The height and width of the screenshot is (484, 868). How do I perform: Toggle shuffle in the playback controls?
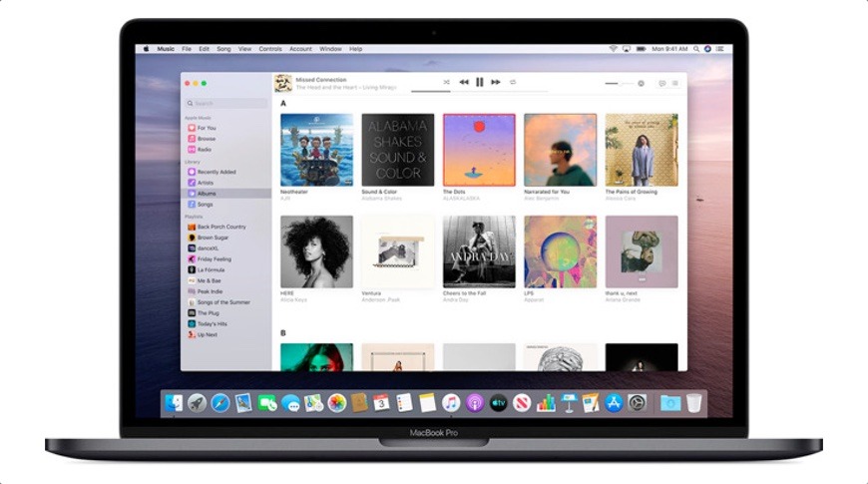coord(446,82)
